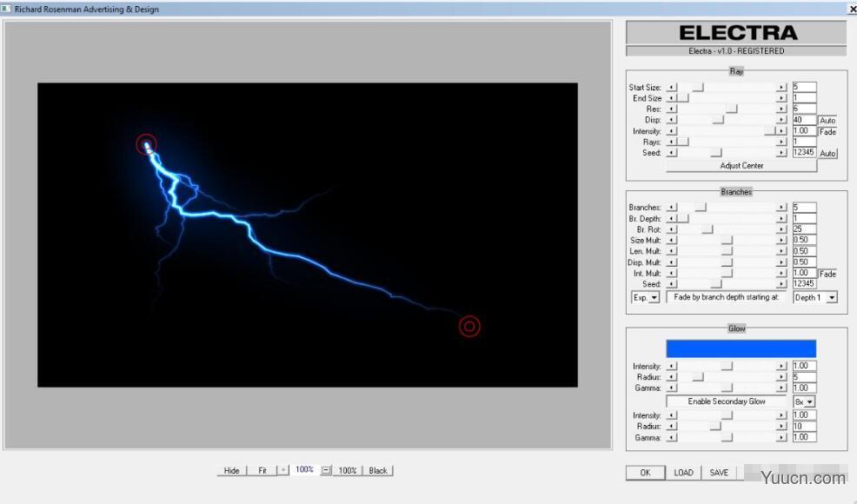Click left arrow of Start Size slider

tap(672, 88)
